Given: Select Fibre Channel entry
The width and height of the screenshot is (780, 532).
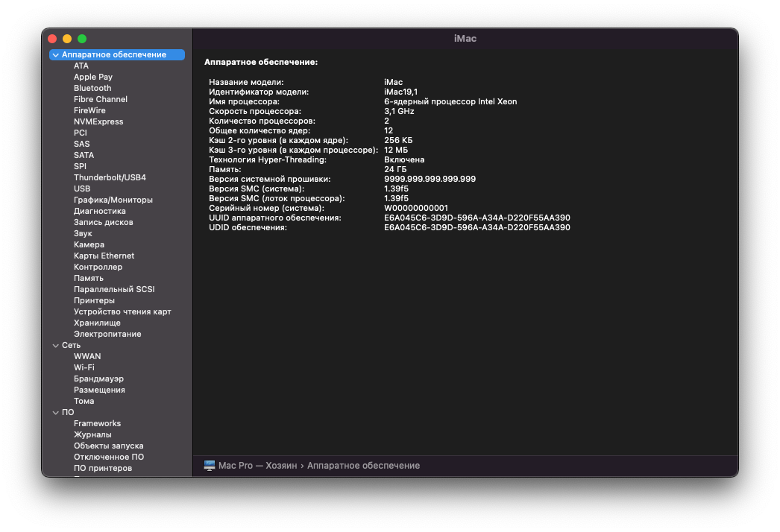Looking at the screenshot, I should point(101,99).
